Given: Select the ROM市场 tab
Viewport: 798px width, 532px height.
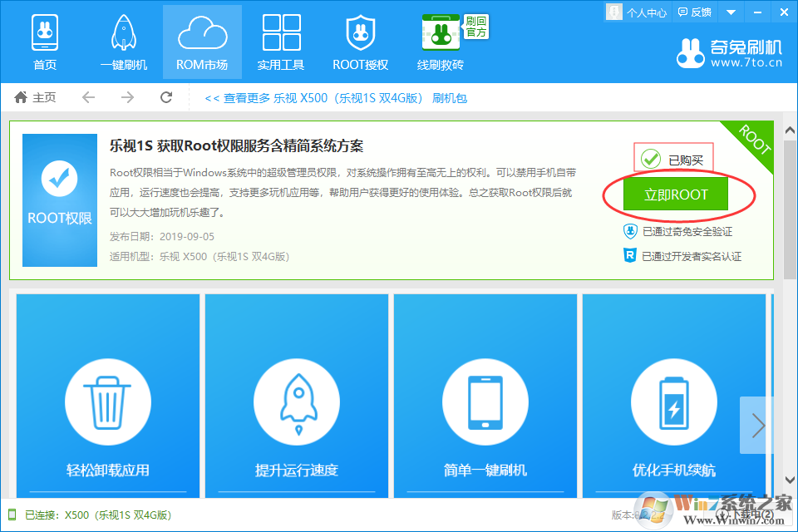Looking at the screenshot, I should click(202, 43).
